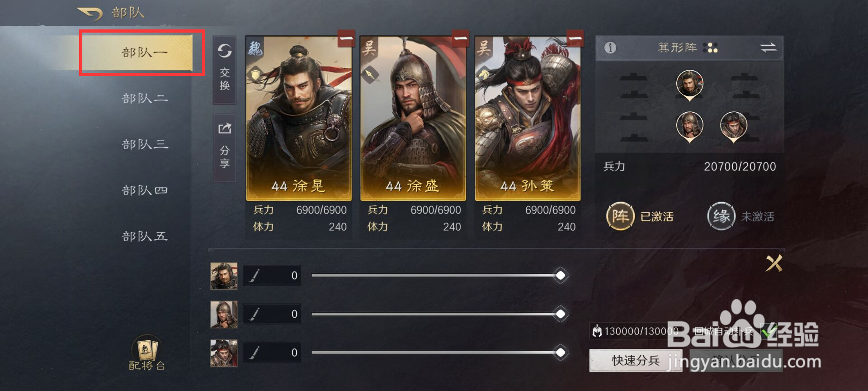Switch to the 部队五 tab
This screenshot has width=868, height=391.
click(x=145, y=236)
